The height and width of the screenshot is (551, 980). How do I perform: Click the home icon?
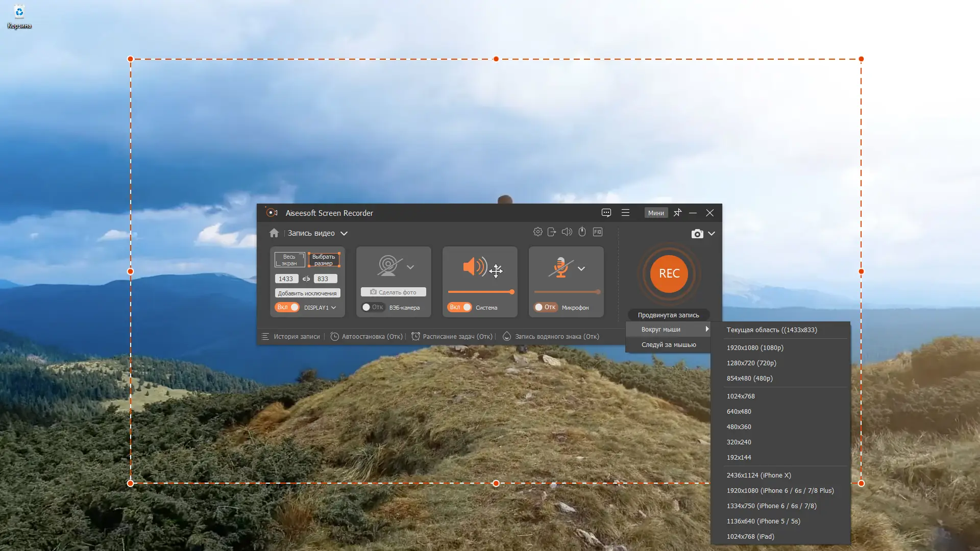pos(274,233)
